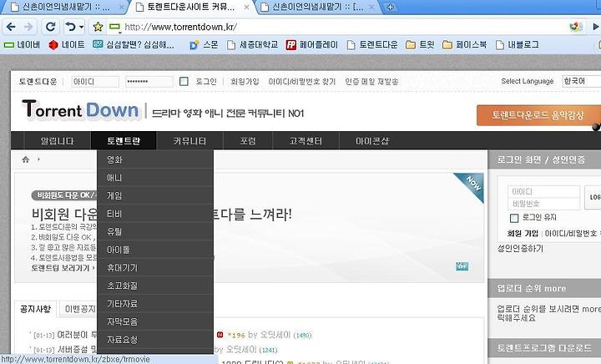Open the 커뮤니티 menu

point(189,141)
